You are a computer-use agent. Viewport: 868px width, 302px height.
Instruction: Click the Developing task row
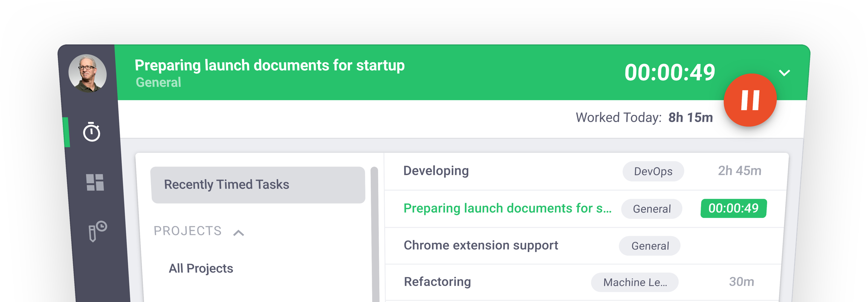click(x=436, y=171)
